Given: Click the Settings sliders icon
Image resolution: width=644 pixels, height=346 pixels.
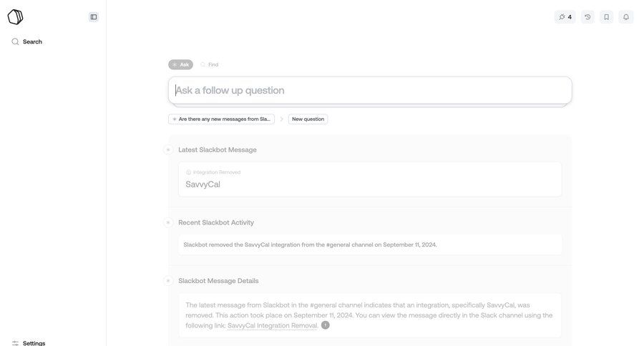Looking at the screenshot, I should [15, 343].
